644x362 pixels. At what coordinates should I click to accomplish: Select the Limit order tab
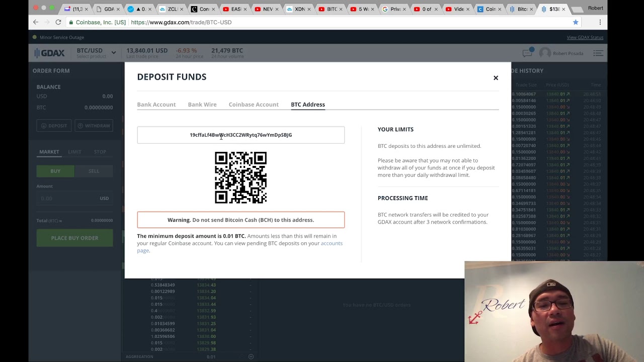pyautogui.click(x=74, y=152)
